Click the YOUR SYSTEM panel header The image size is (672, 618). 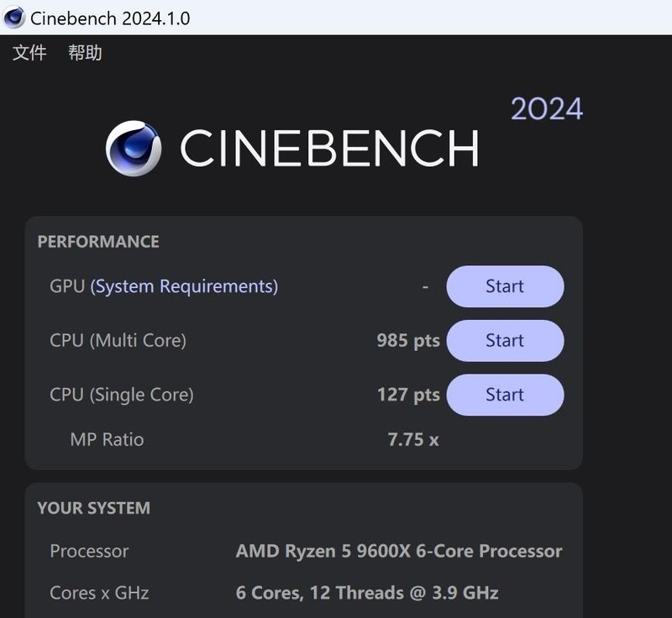(x=93, y=508)
